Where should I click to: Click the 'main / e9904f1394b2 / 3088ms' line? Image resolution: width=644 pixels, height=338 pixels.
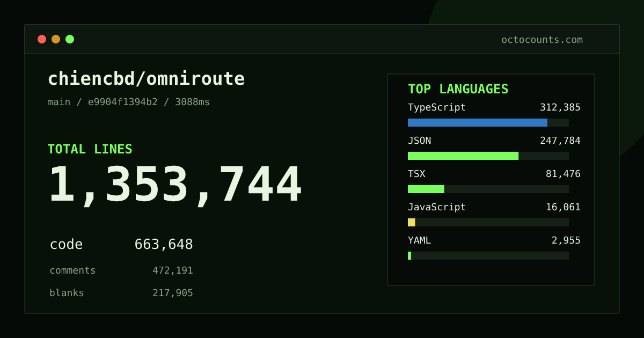point(129,102)
